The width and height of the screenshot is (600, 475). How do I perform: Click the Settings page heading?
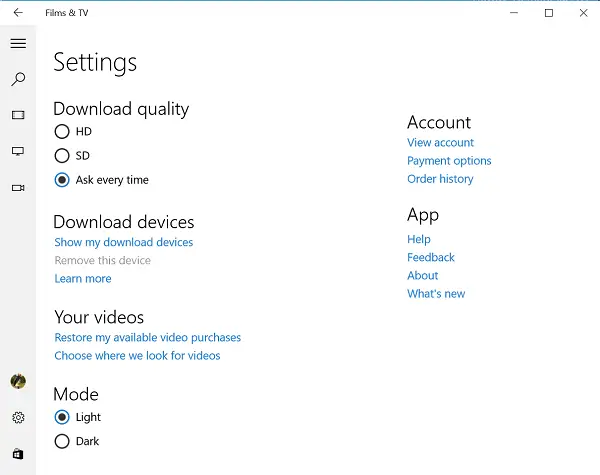95,63
